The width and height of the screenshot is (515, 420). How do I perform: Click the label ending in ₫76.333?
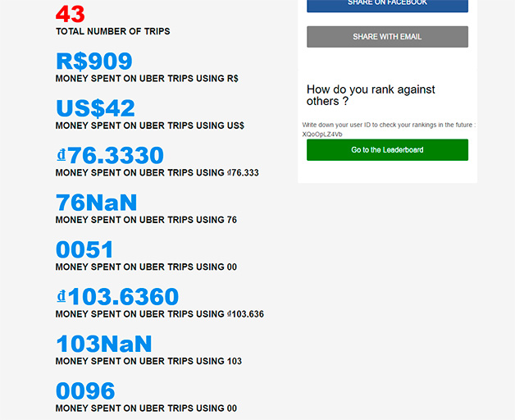(x=157, y=173)
